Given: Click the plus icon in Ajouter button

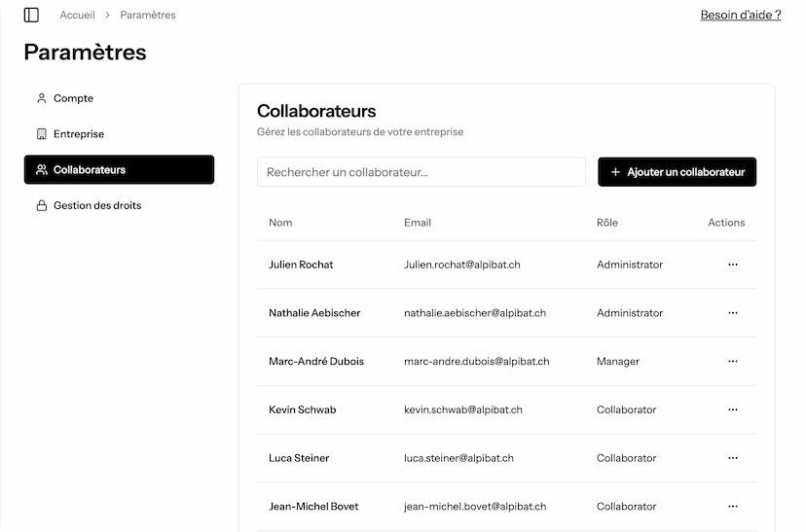Looking at the screenshot, I should (615, 172).
